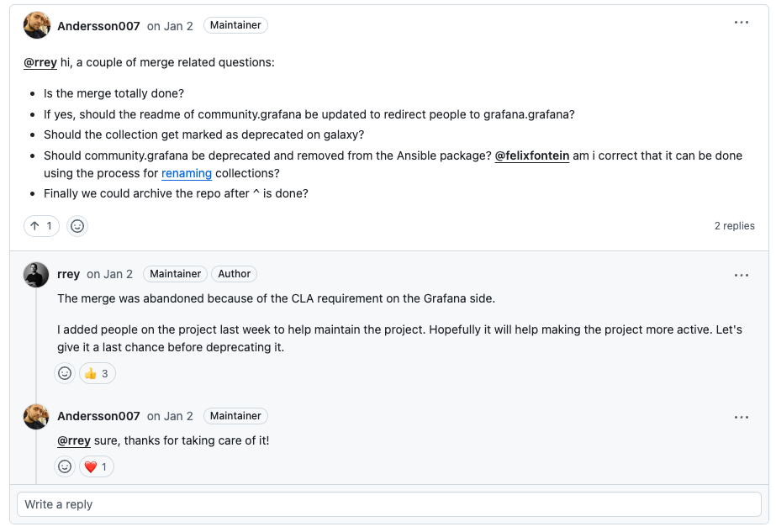
Task: Click the @felixfontein mention
Action: click(x=532, y=155)
